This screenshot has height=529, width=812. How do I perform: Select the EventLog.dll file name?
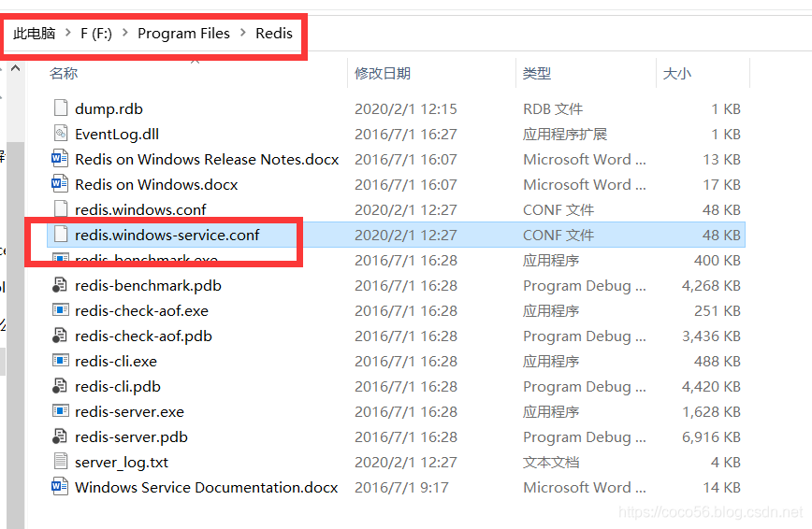click(x=117, y=134)
